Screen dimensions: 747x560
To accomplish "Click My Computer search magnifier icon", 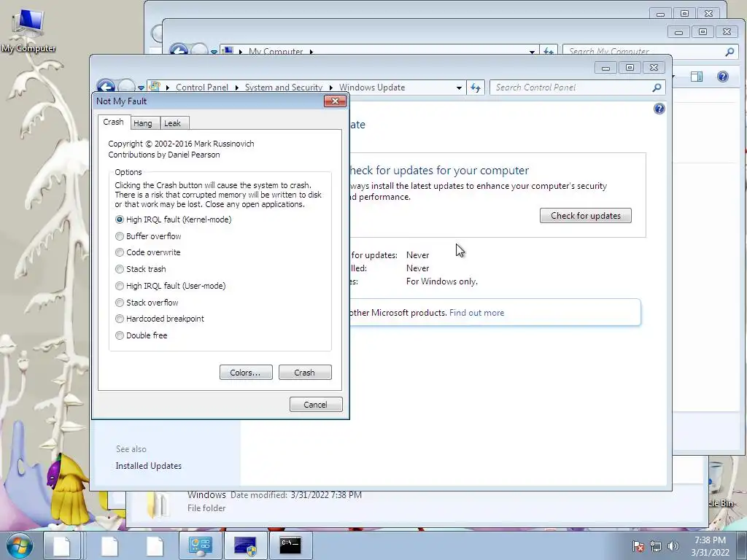I will [729, 52].
